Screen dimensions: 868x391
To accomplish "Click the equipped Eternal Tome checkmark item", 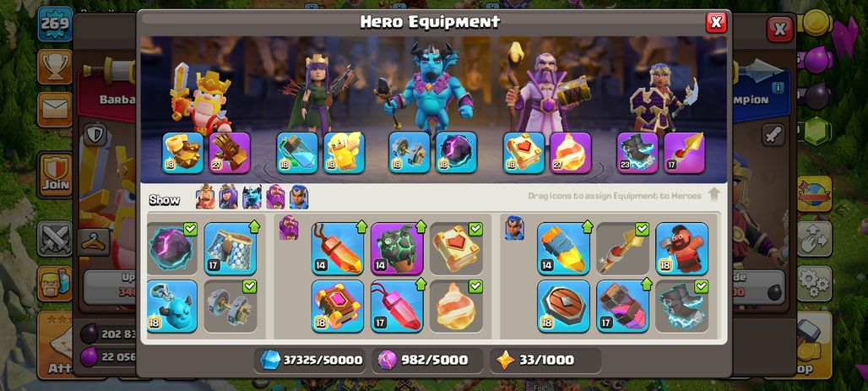I will 456,248.
